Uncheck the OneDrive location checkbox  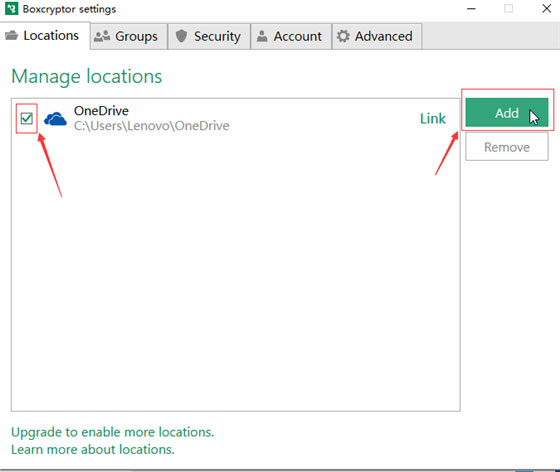[27, 118]
